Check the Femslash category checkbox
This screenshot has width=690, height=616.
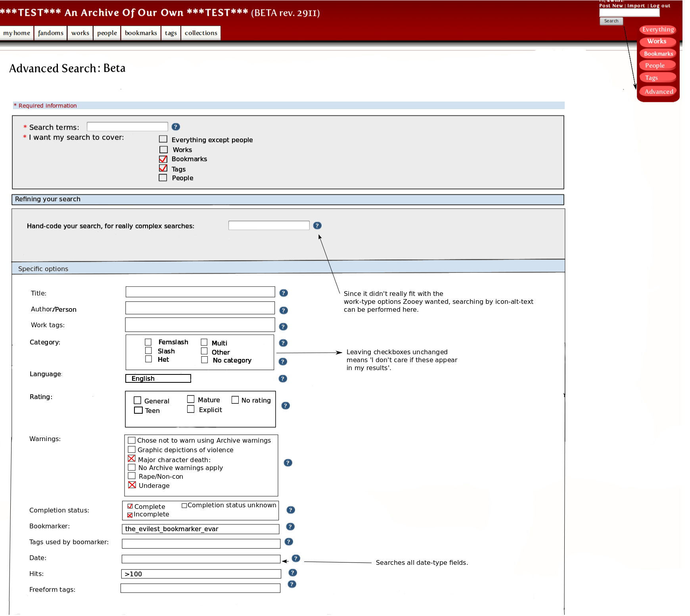(x=148, y=342)
